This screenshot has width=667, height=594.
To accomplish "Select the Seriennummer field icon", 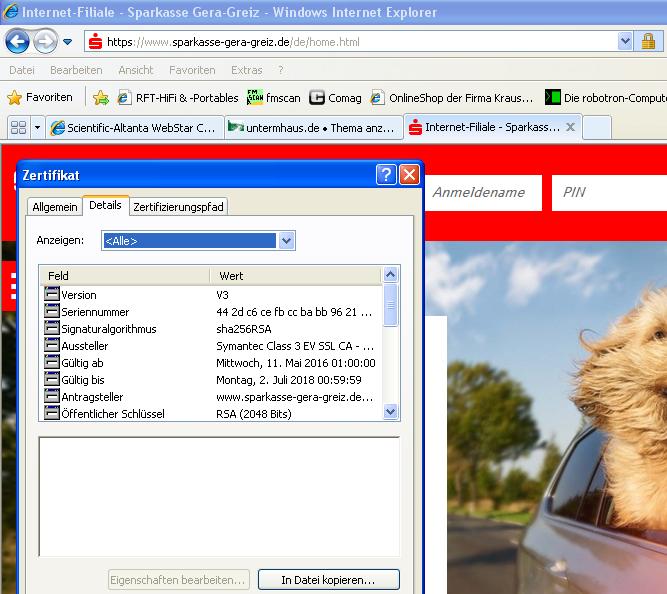I will pyautogui.click(x=51, y=311).
